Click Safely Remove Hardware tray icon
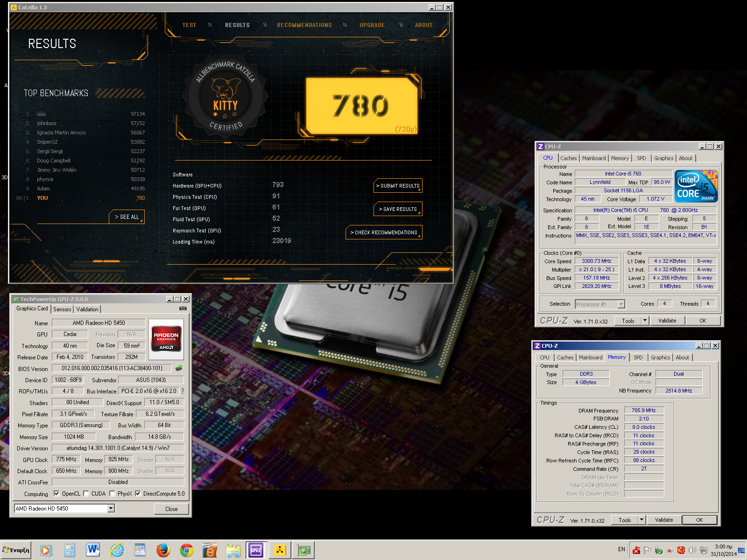The width and height of the screenshot is (747, 560). pyautogui.click(x=659, y=550)
